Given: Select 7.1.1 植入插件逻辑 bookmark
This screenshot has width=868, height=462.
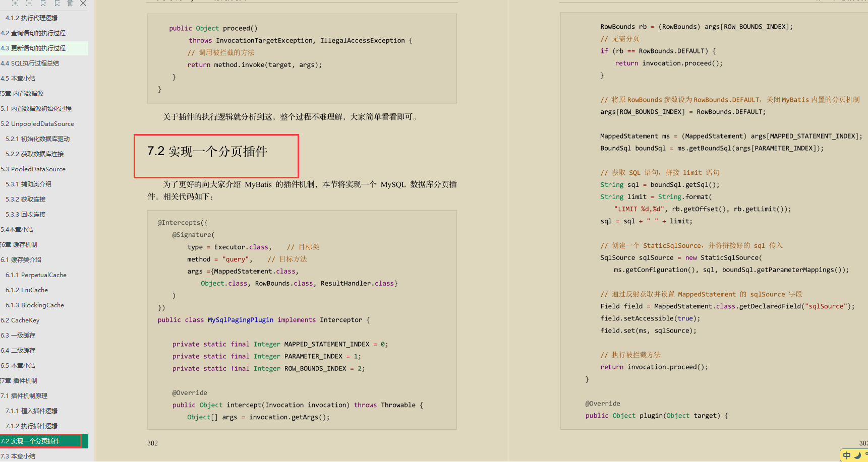Looking at the screenshot, I should tap(32, 411).
